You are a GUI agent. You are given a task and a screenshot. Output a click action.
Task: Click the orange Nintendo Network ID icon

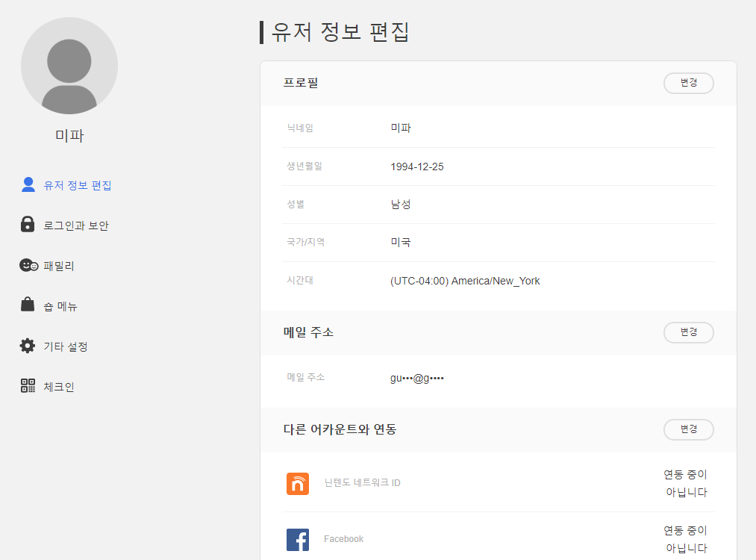point(298,483)
